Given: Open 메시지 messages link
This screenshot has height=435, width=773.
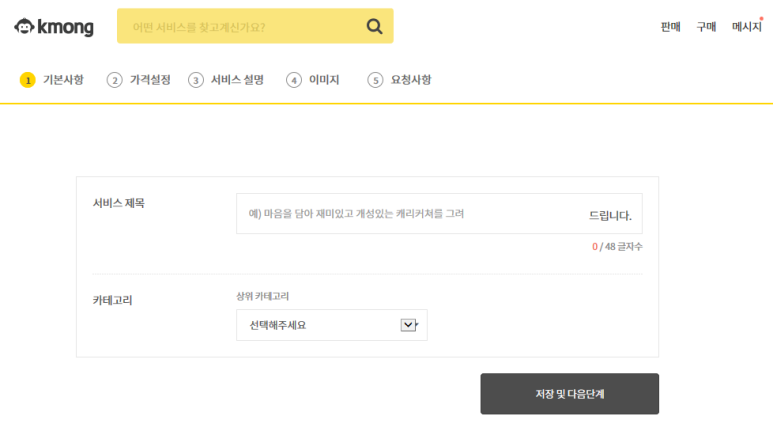Looking at the screenshot, I should (746, 27).
